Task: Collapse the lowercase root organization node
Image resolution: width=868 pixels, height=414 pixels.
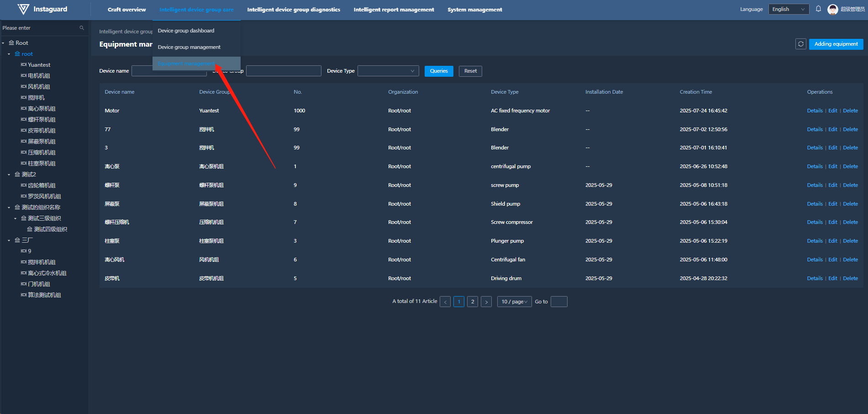Action: pyautogui.click(x=9, y=54)
